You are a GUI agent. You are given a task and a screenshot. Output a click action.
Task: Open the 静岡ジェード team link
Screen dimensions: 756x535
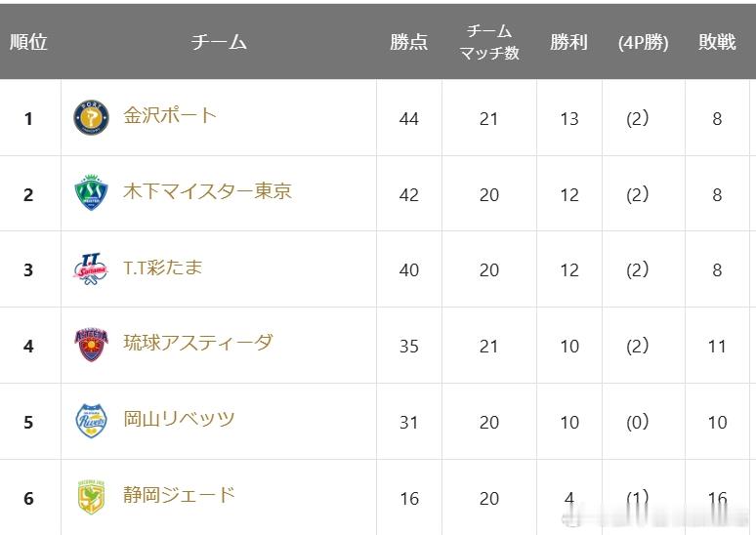179,495
